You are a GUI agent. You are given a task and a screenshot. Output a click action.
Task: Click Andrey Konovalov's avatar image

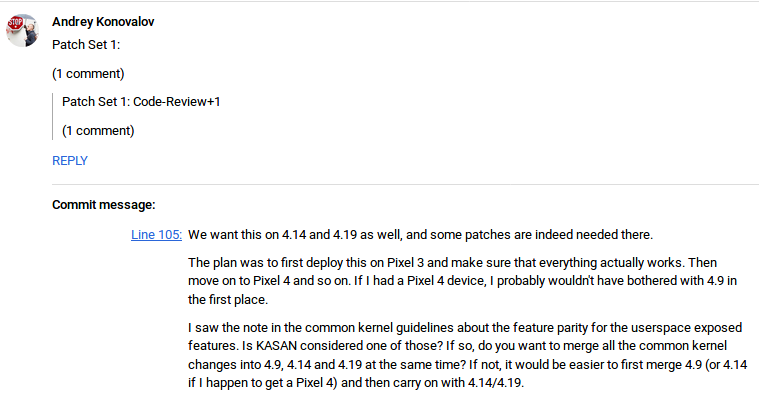point(22,30)
